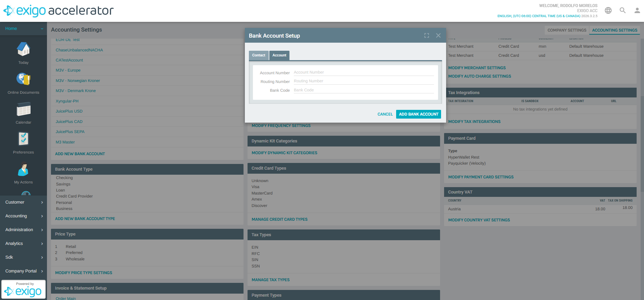Open the JuicePlus SEPA bank account
Screen dimensions: 644x300
pyautogui.click(x=70, y=132)
